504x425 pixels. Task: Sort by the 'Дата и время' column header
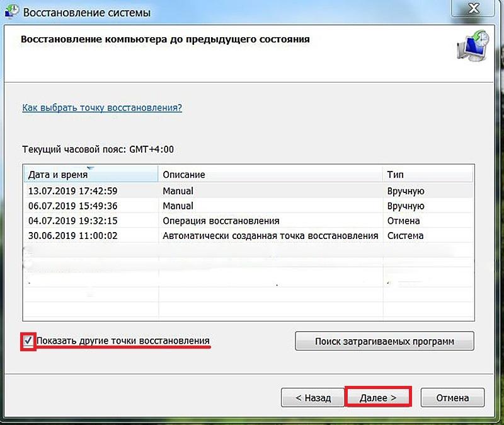point(91,175)
